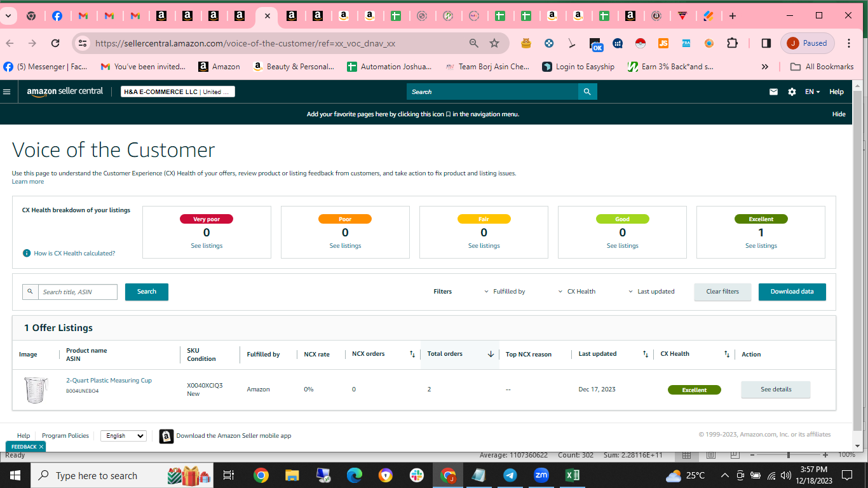Open the Zoom app from the taskbar
This screenshot has height=488, width=868.
(541, 475)
